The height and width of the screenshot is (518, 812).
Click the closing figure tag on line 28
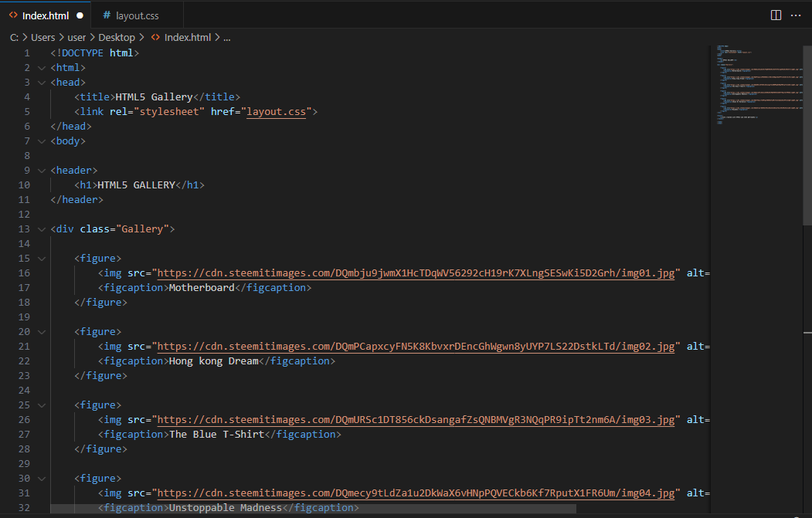100,449
